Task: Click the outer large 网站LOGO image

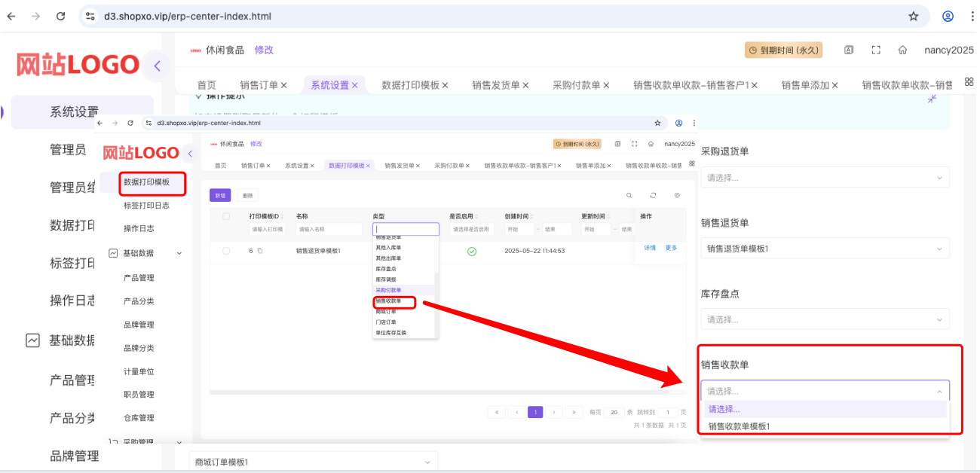Action: coord(78,65)
